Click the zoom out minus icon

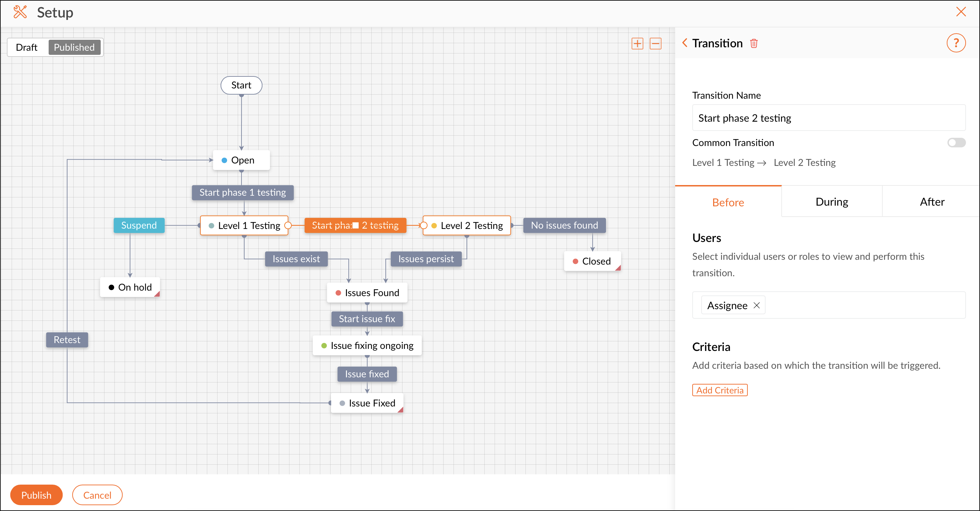tap(655, 44)
